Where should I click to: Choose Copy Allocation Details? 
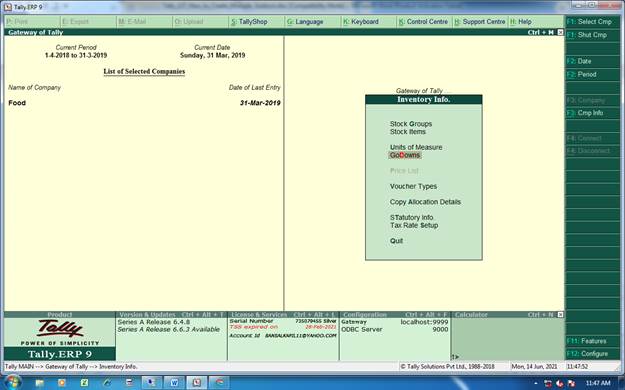pos(425,202)
